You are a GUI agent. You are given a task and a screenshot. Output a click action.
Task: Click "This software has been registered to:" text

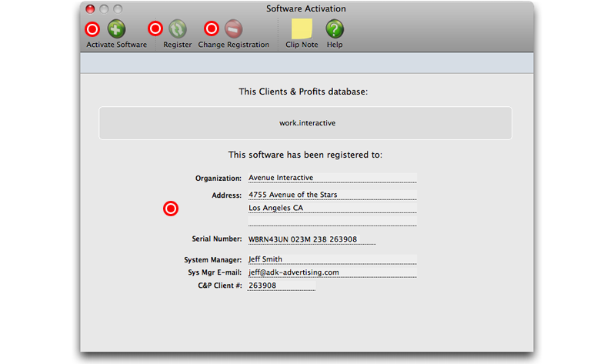coord(305,155)
